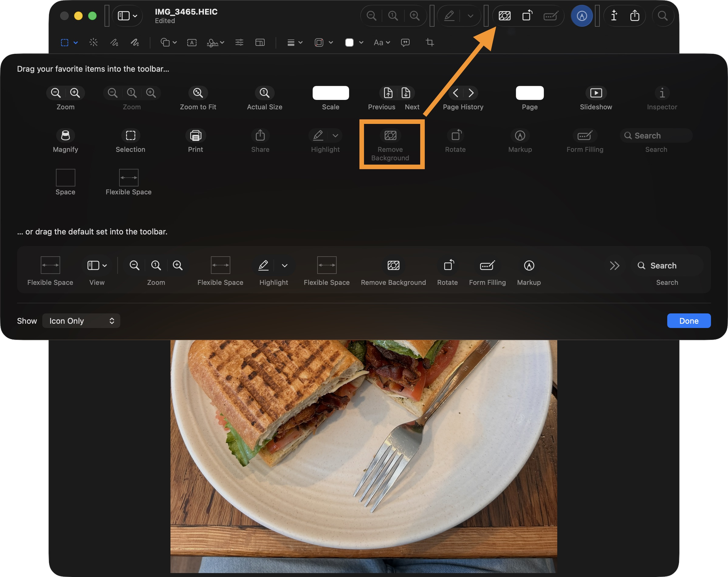Screen dimensions: 728x577
Task: Click Zoom In in the title bar
Action: 415,16
